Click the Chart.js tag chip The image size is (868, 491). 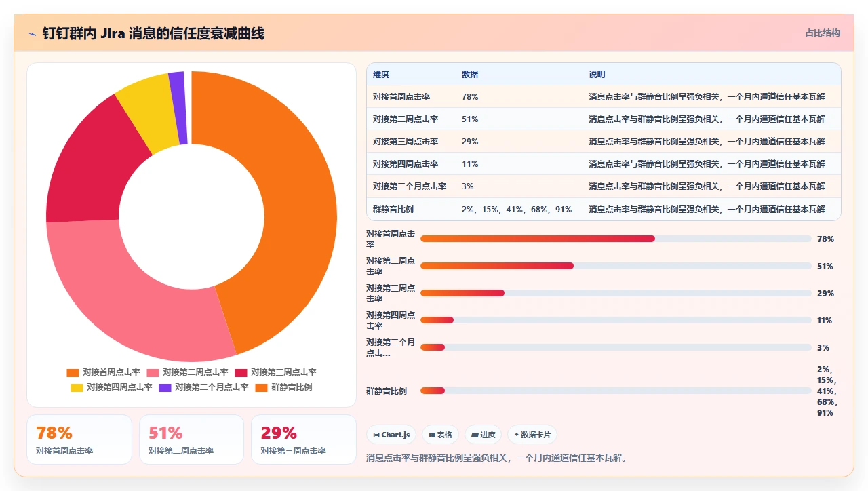[x=391, y=435]
